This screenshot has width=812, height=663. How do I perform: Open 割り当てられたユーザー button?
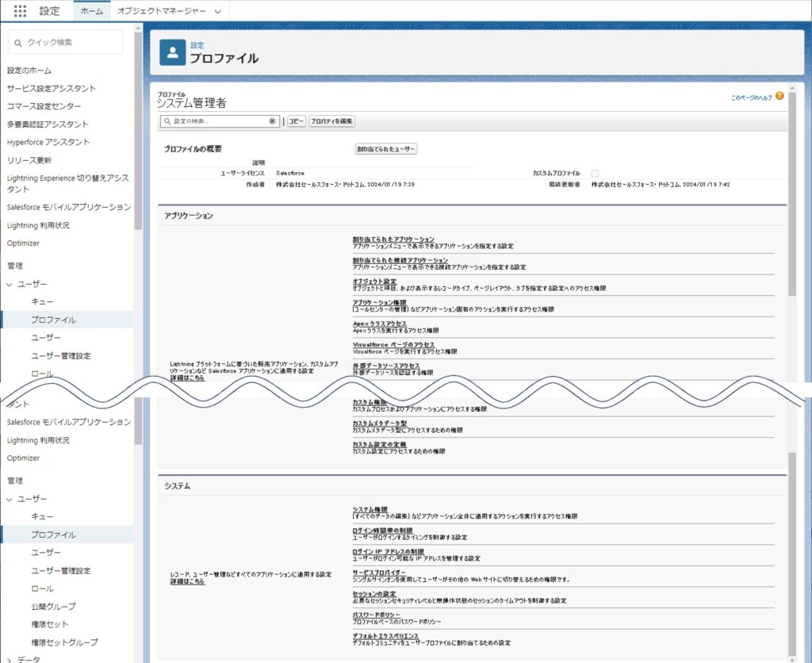coord(386,149)
